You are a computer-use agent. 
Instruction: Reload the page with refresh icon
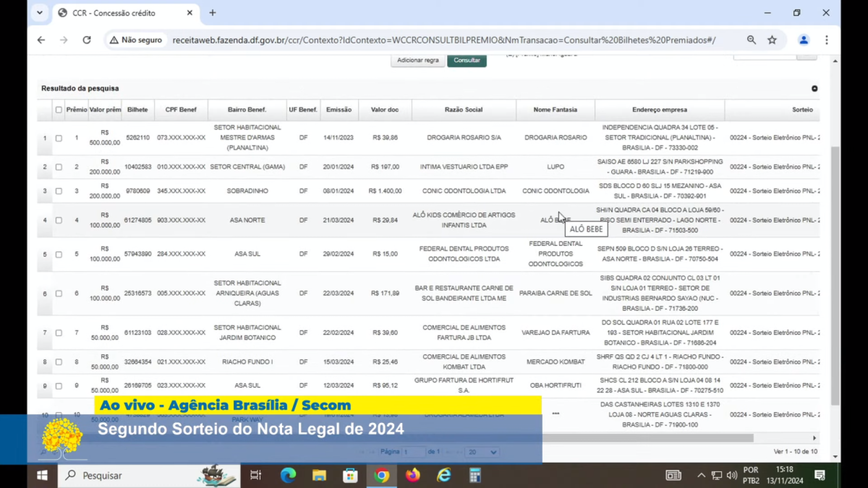pos(87,40)
